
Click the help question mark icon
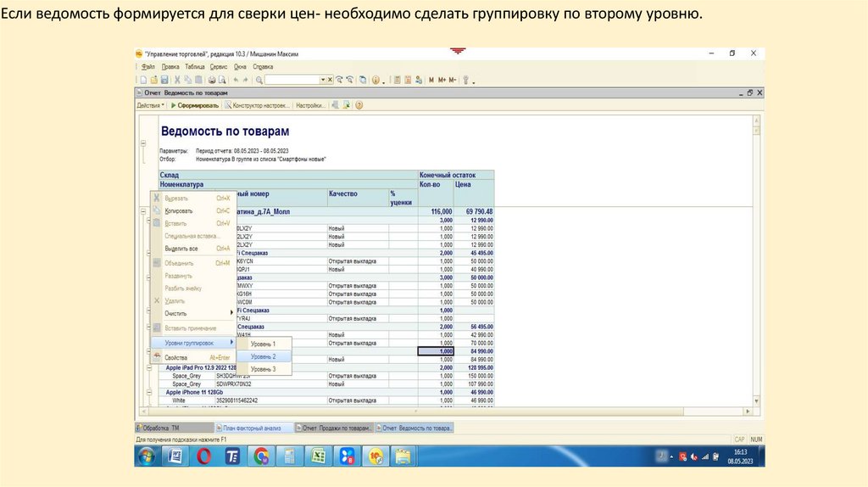pos(359,106)
